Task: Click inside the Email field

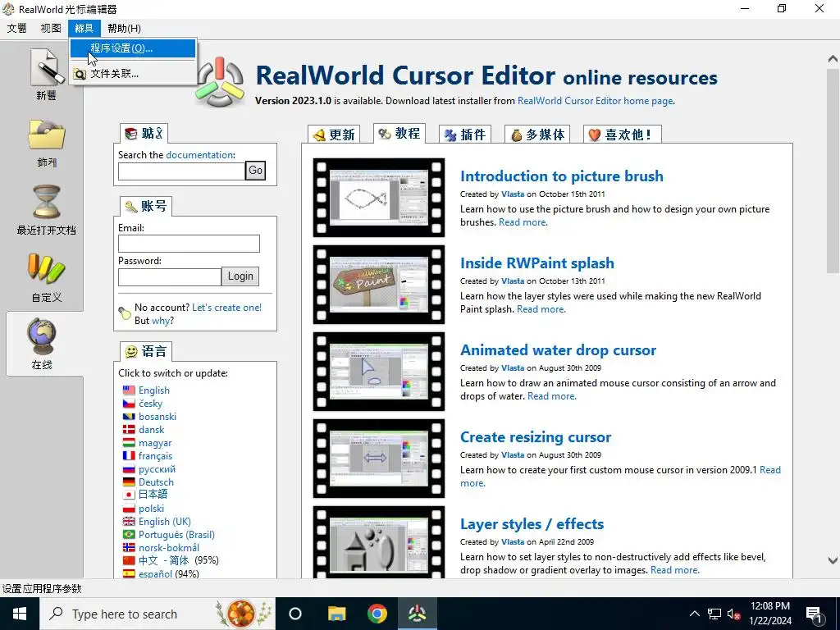Action: click(189, 244)
